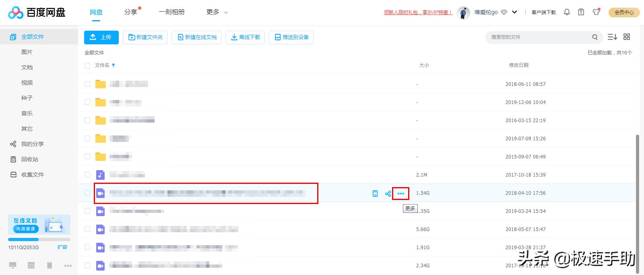Image resolution: width=644 pixels, height=275 pixels.
Task: Click the cloud-in-box icon in the sidebar bottom
Action: point(31,265)
